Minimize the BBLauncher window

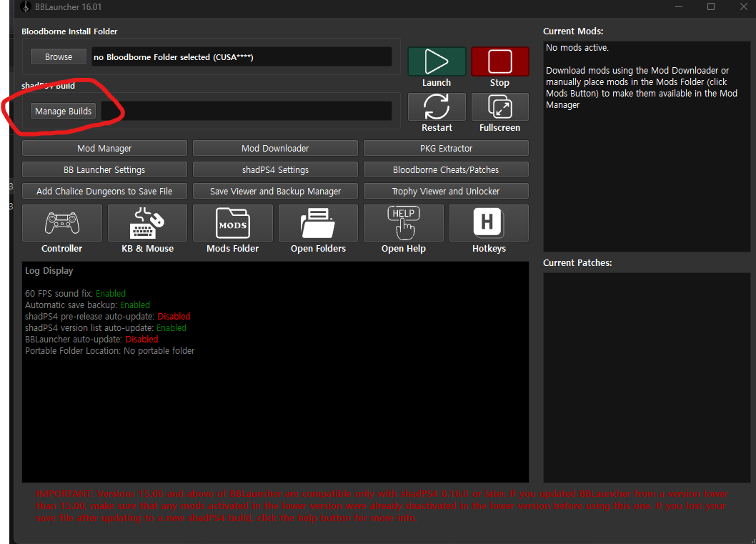(x=679, y=6)
